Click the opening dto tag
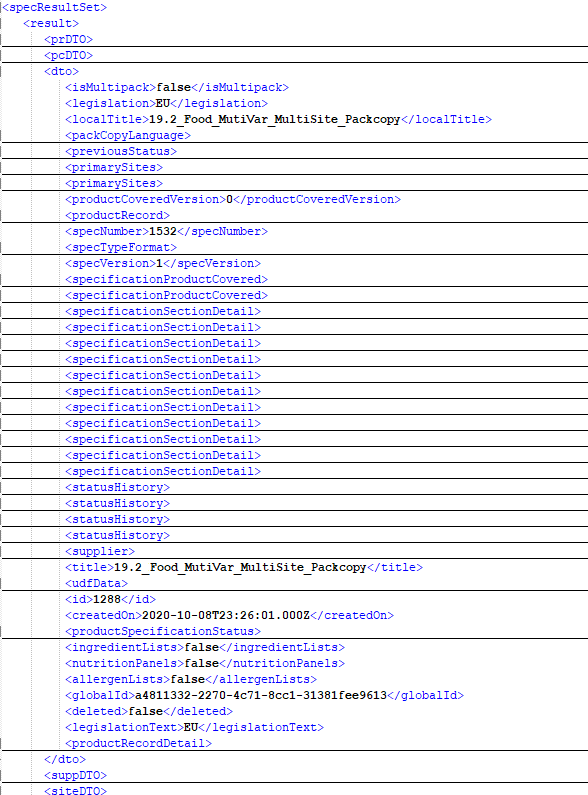This screenshot has width=588, height=795. [x=61, y=71]
